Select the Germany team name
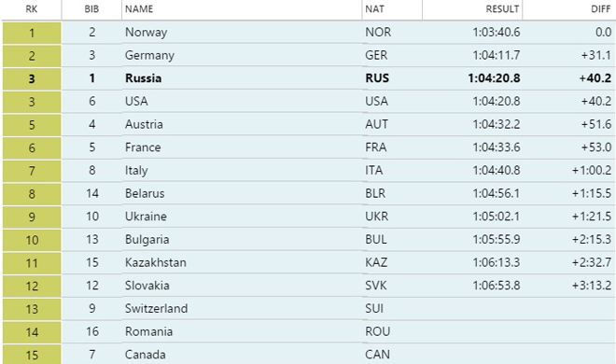The height and width of the screenshot is (364, 616). [x=149, y=55]
